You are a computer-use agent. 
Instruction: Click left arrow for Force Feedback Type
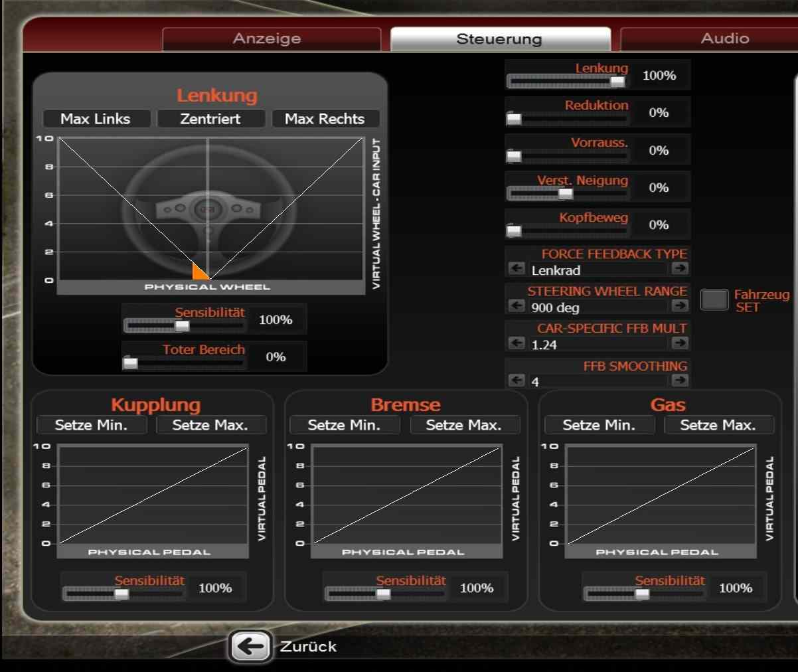click(517, 268)
